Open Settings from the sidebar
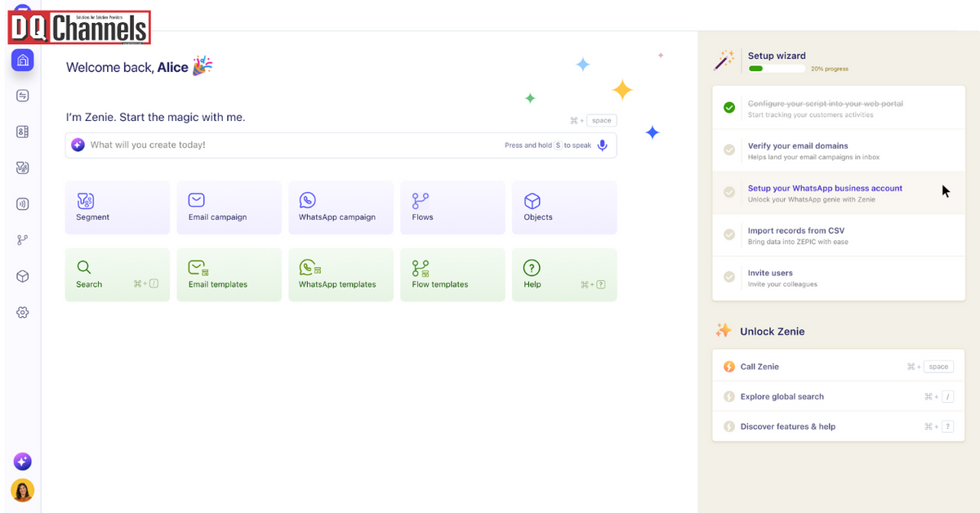Viewport: 980px width, 513px height. (22, 312)
